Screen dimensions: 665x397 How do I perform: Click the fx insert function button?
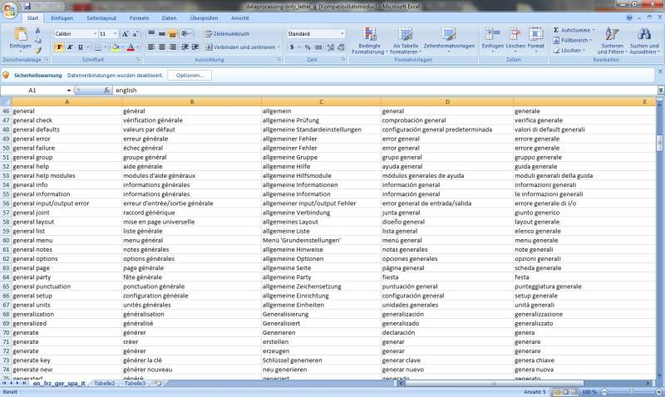click(x=106, y=90)
